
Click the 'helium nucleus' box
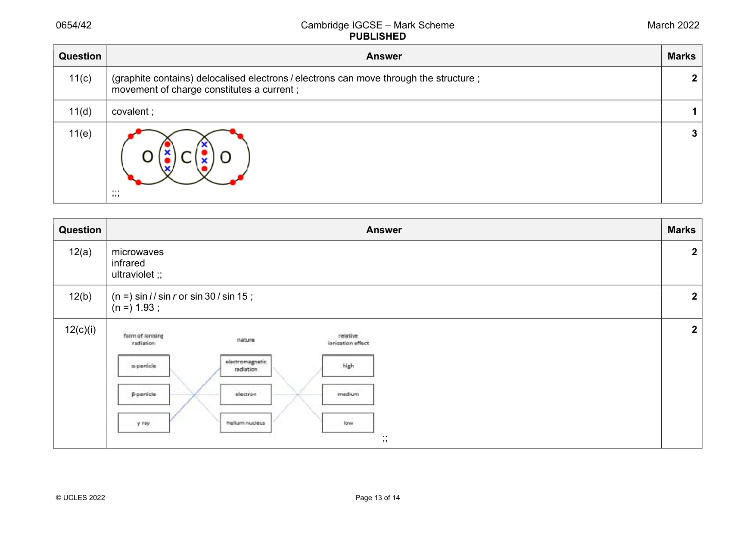[x=246, y=423]
